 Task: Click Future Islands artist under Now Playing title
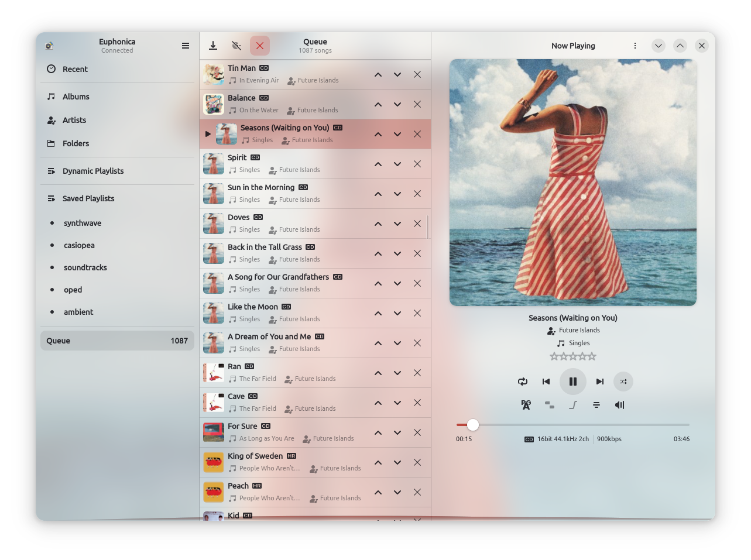[x=573, y=331]
